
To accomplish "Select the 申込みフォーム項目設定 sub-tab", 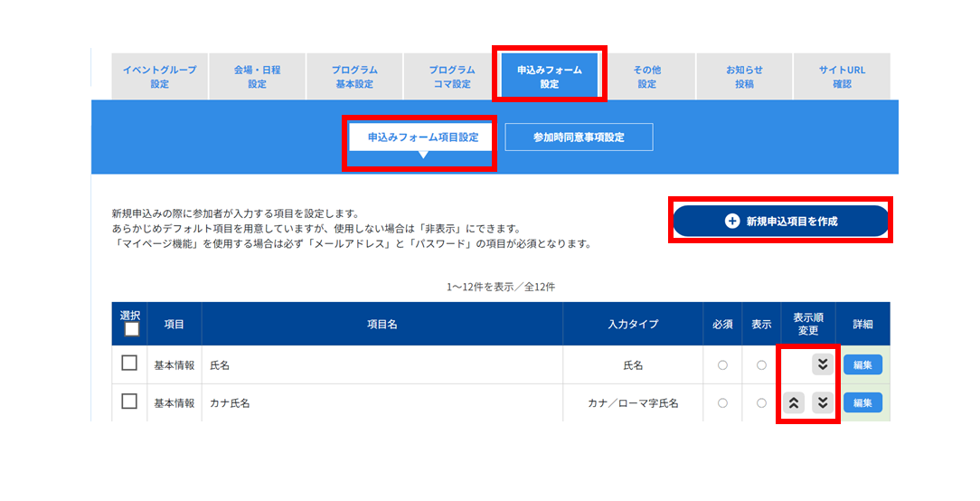I will (423, 137).
